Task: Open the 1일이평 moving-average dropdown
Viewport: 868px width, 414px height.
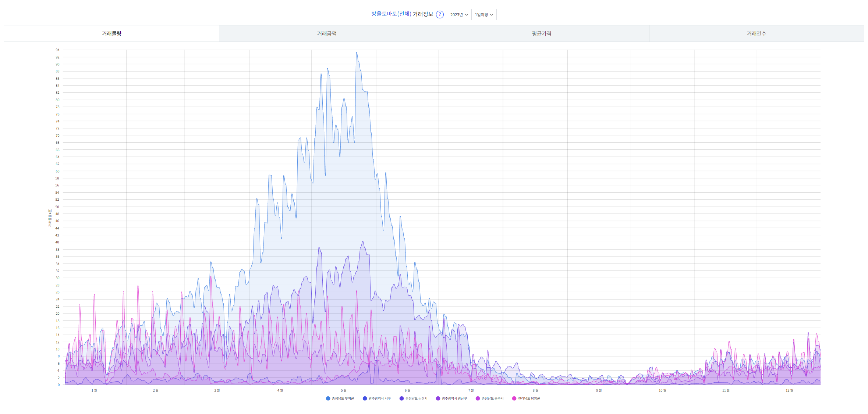Action: click(484, 15)
